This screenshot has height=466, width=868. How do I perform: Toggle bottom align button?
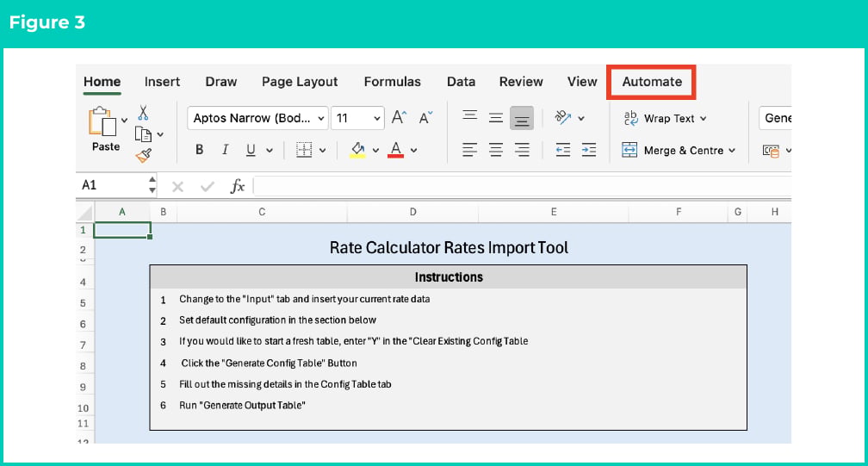522,118
